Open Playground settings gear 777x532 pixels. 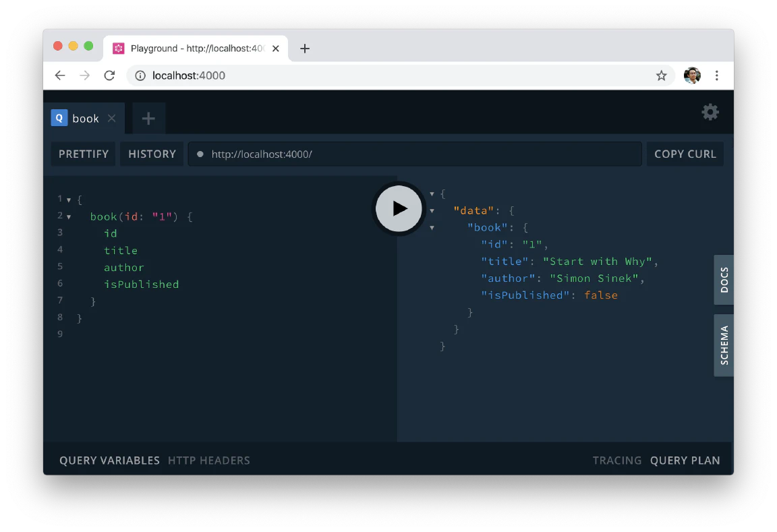click(x=710, y=112)
